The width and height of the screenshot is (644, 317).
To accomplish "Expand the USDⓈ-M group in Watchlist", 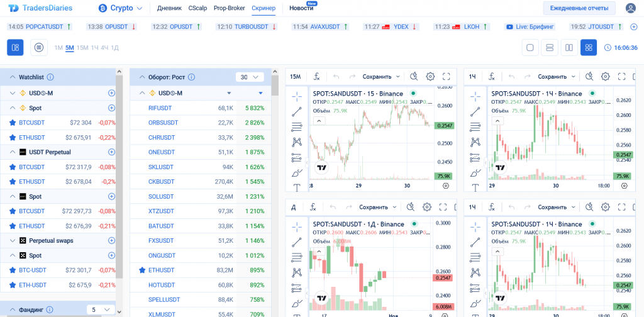I will click(12, 93).
